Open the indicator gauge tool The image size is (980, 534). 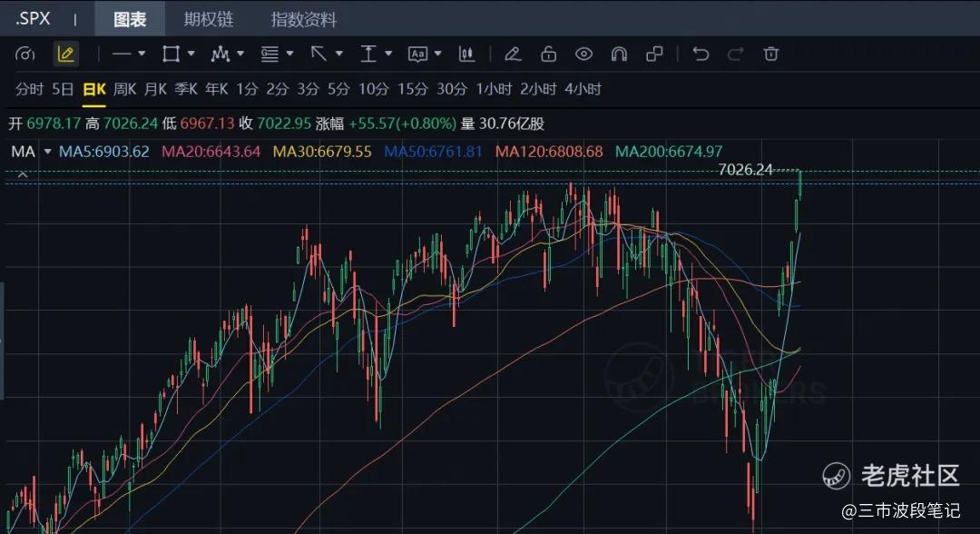point(25,54)
